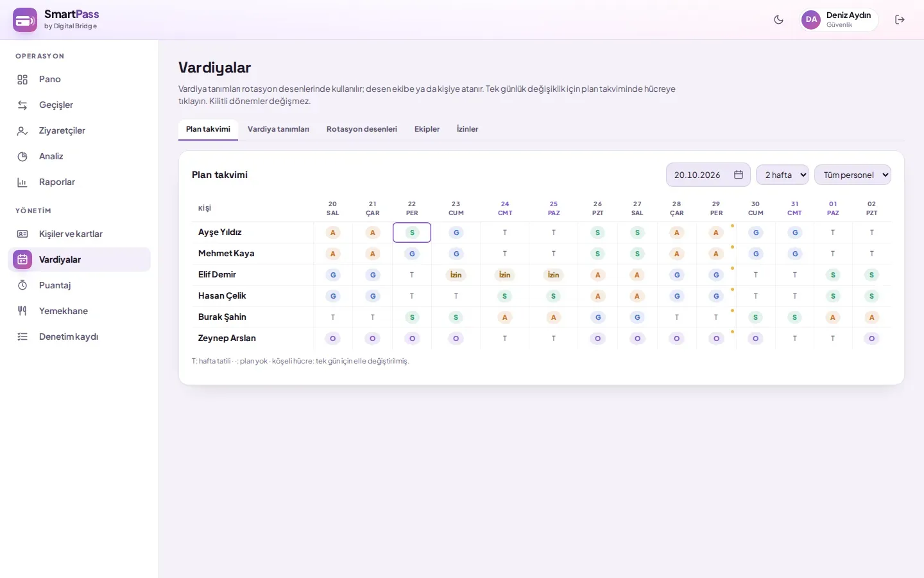This screenshot has width=924, height=578.
Task: Click the Raporlar bar chart icon
Action: coord(22,182)
